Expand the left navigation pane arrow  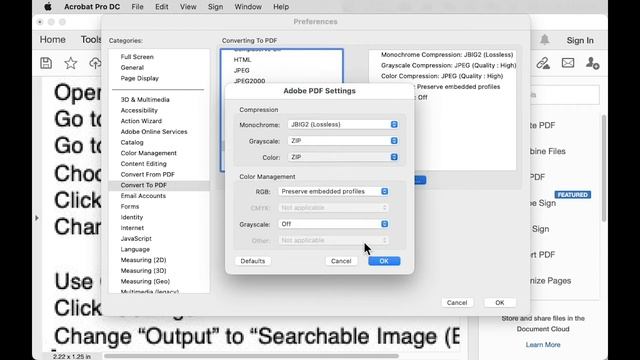tap(37, 218)
